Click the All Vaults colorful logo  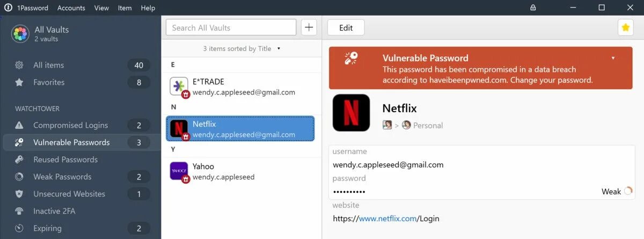point(20,34)
